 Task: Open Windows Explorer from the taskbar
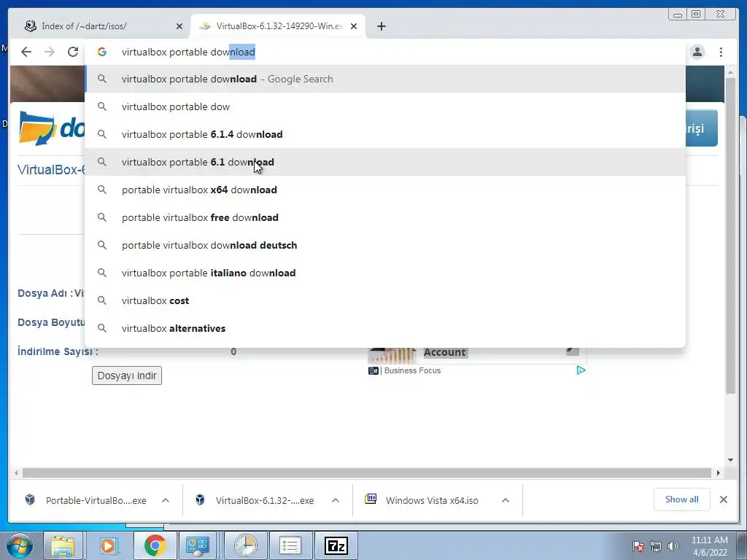click(x=63, y=545)
